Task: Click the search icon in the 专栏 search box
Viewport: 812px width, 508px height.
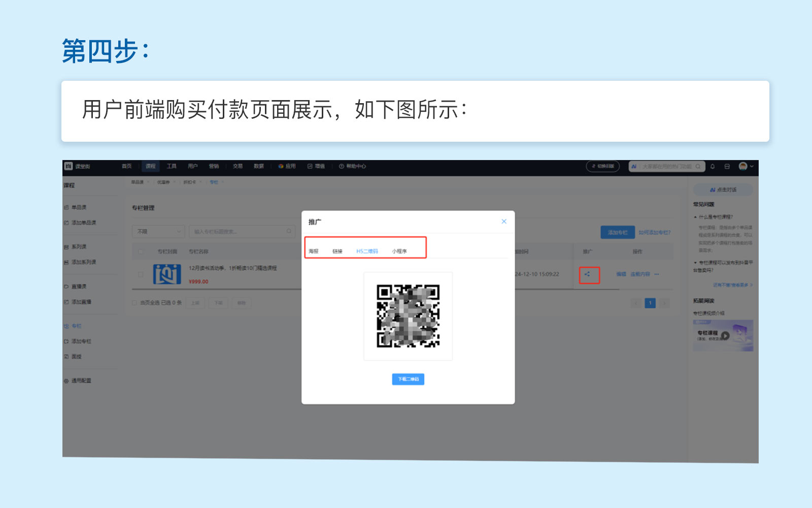Action: (x=289, y=231)
